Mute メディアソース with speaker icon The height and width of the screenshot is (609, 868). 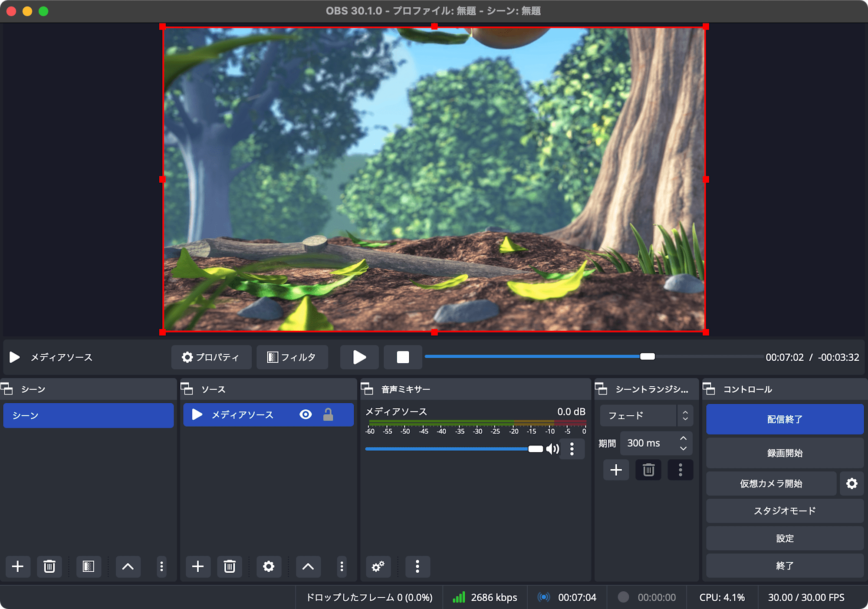(x=552, y=449)
